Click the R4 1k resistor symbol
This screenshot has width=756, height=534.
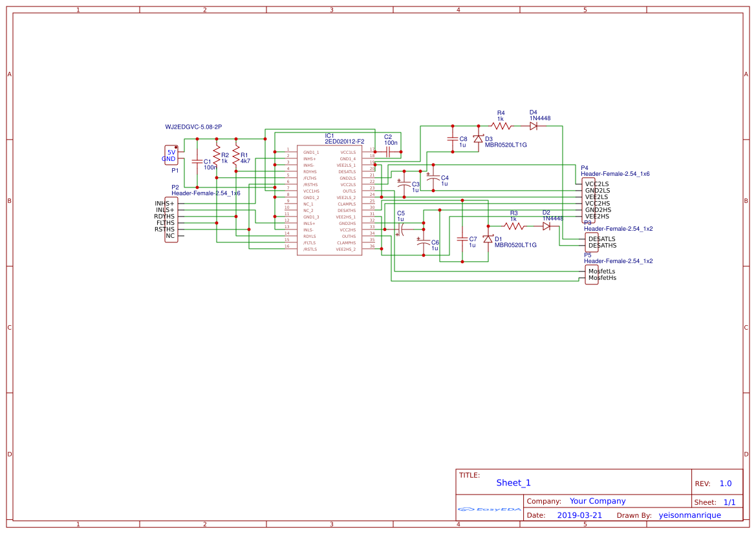coord(501,126)
